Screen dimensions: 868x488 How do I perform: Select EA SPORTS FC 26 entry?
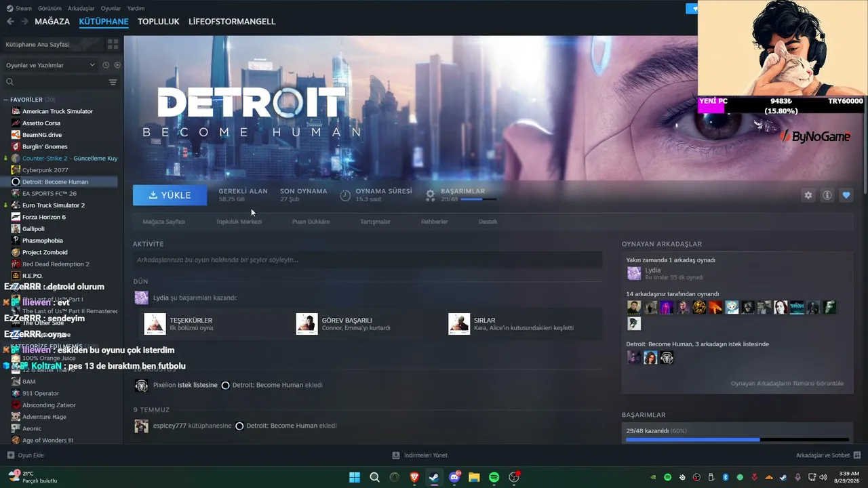pyautogui.click(x=50, y=193)
